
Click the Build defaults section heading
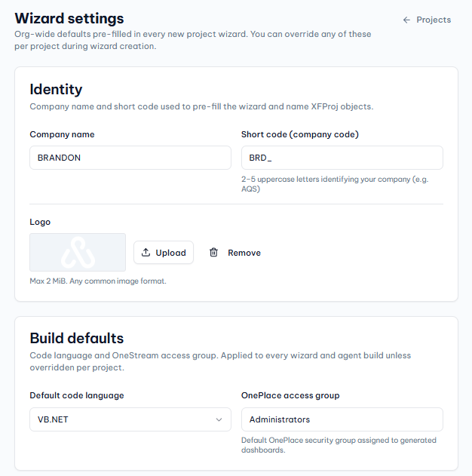pyautogui.click(x=76, y=338)
